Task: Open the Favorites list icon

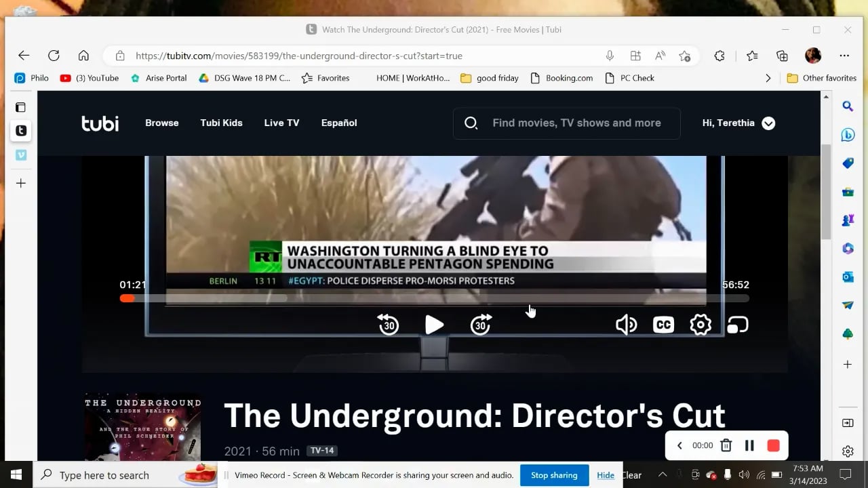Action: (x=752, y=56)
